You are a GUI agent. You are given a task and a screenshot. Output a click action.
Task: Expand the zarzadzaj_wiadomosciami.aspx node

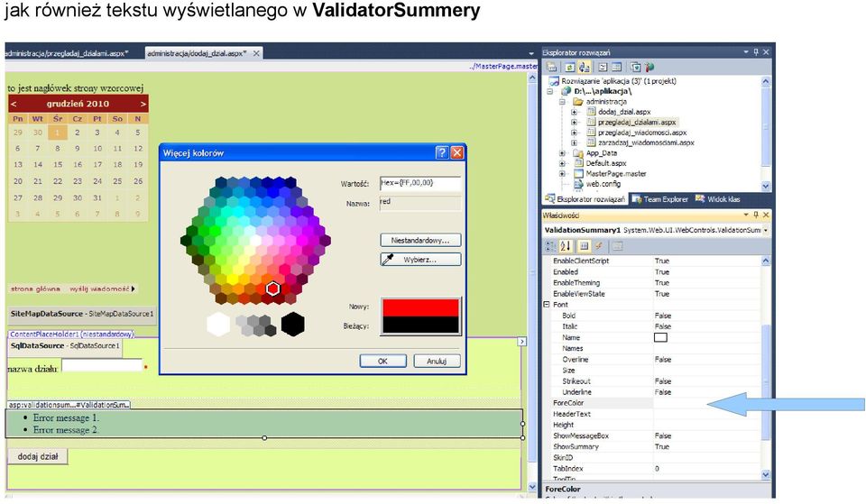[x=575, y=142]
